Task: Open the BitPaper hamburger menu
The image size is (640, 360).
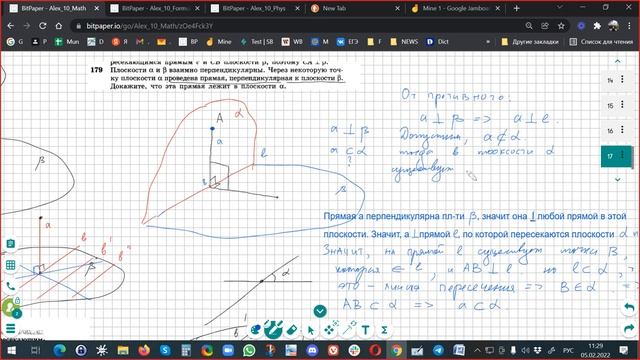Action: (x=11, y=328)
